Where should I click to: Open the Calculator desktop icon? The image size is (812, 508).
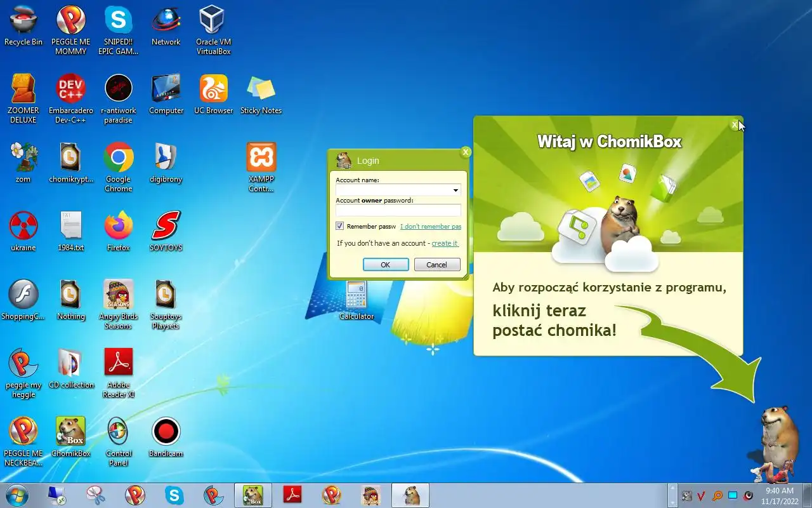click(357, 300)
